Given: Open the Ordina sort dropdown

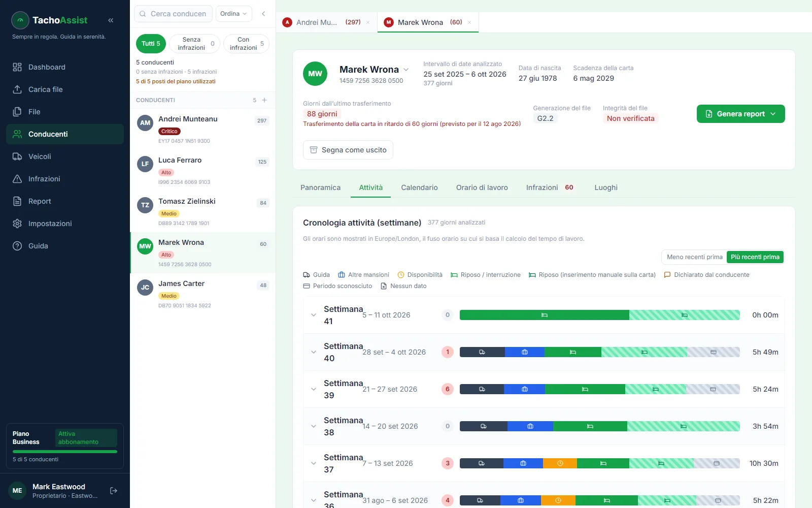Looking at the screenshot, I should (x=233, y=14).
